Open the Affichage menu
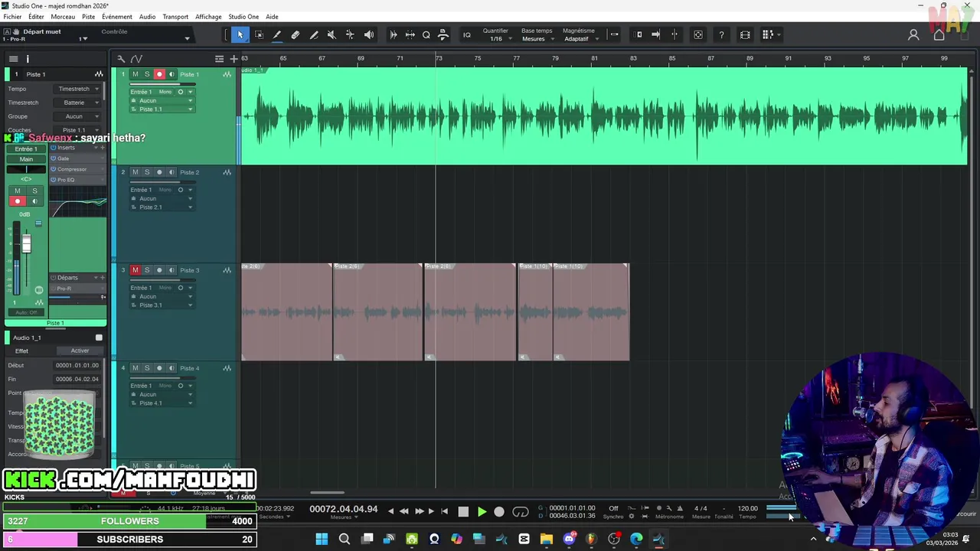 (208, 17)
